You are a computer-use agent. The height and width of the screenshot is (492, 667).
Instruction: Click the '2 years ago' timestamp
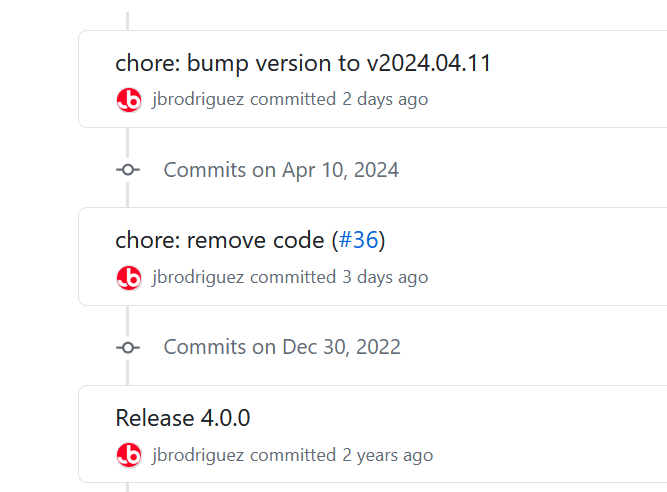coord(388,455)
